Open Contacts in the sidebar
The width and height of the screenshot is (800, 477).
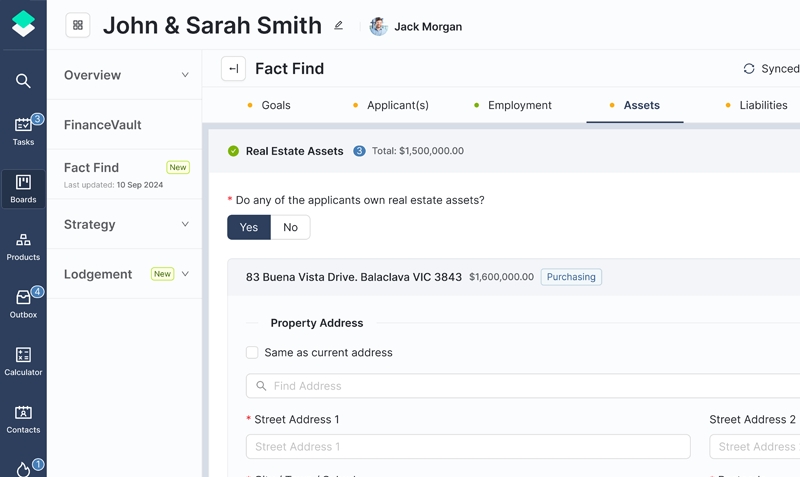point(23,418)
